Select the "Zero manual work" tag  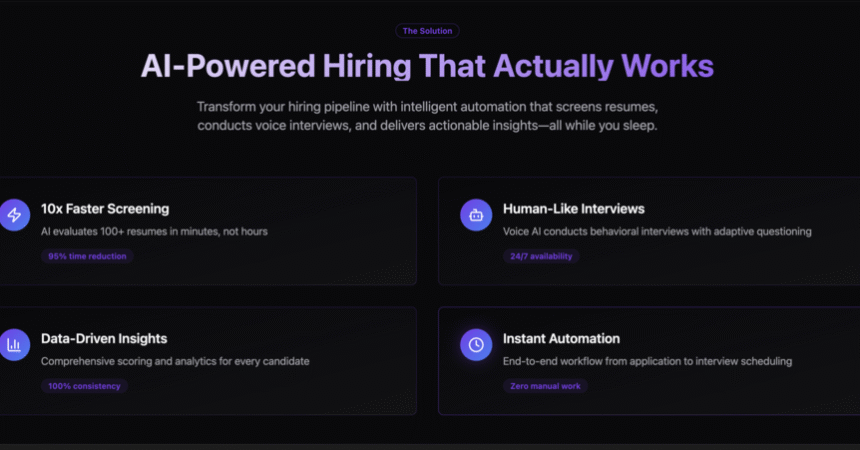(545, 386)
